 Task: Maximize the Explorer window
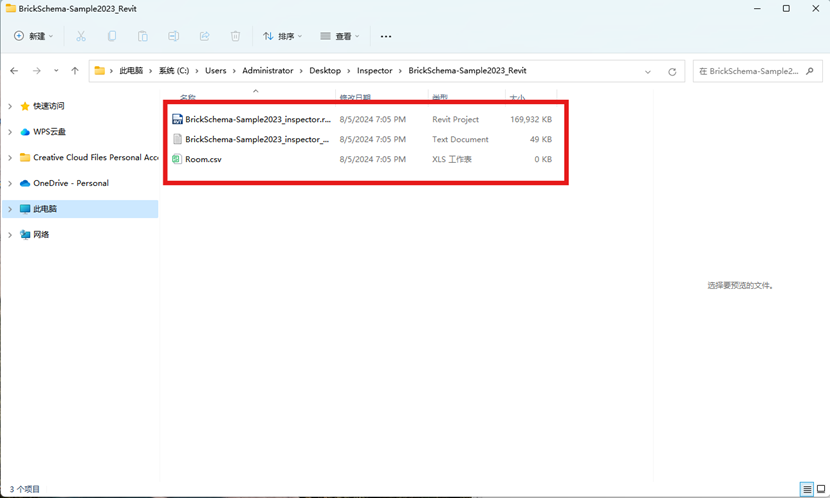coord(786,8)
